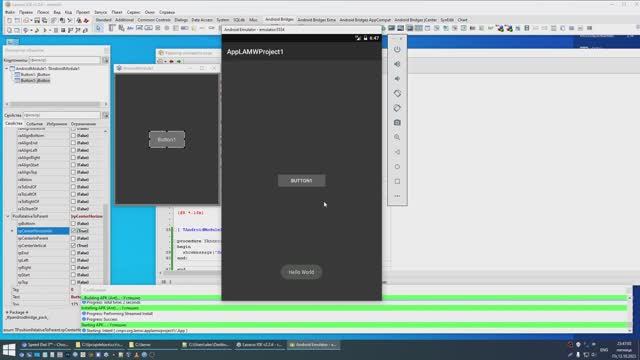Viewport: 640px width, 360px height.
Task: Switch to Android Bridges palette tab
Action: tap(279, 20)
